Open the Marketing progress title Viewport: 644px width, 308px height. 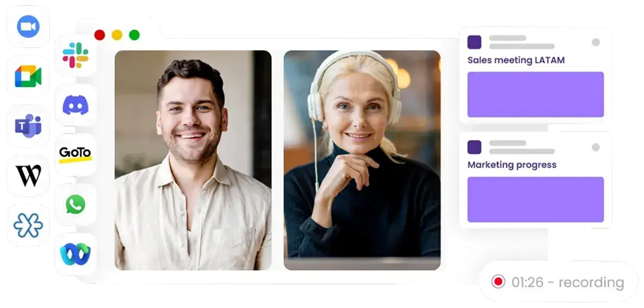coord(512,165)
